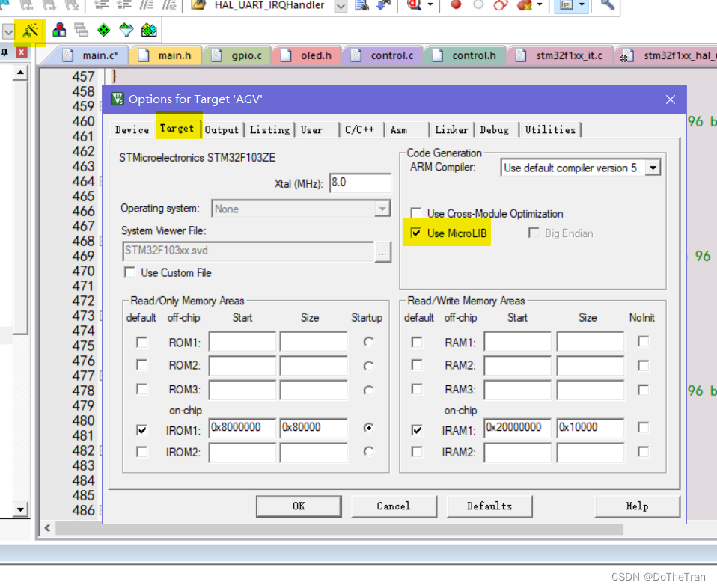This screenshot has height=588, width=717.
Task: Disable the Use MicroLIB checkbox
Action: 416,233
